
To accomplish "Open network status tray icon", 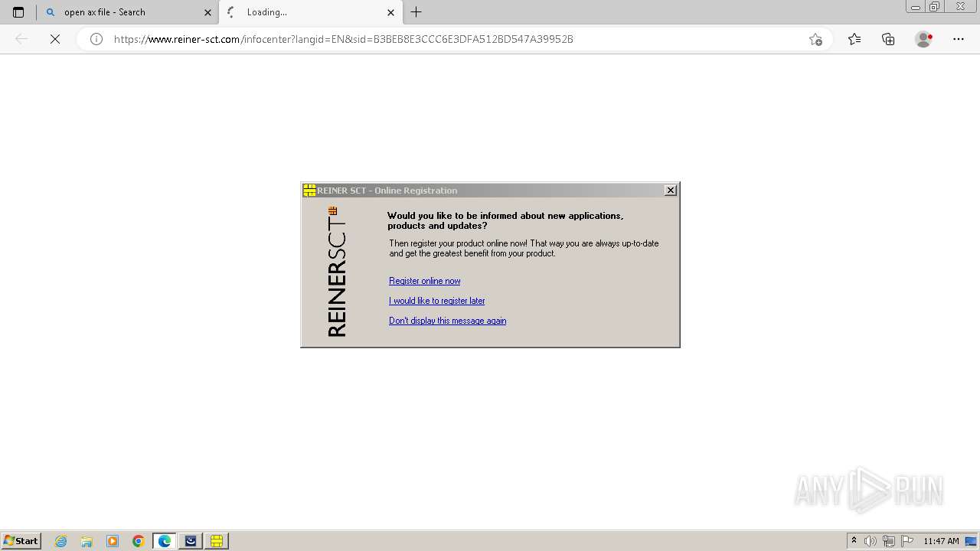I will 889,541.
